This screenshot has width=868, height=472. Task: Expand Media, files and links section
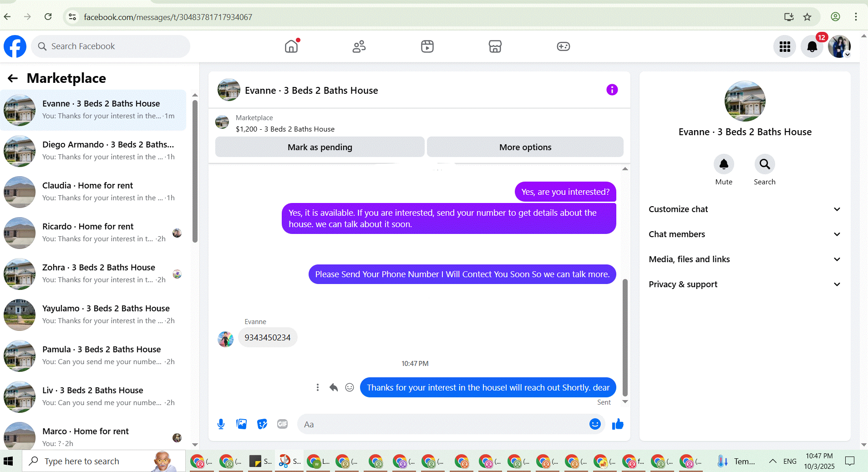click(745, 259)
